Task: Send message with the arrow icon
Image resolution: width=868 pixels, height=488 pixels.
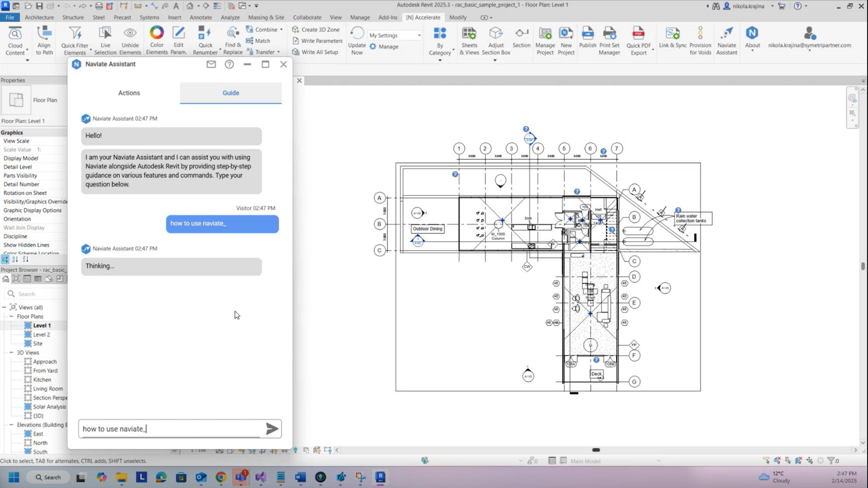Action: click(x=272, y=429)
